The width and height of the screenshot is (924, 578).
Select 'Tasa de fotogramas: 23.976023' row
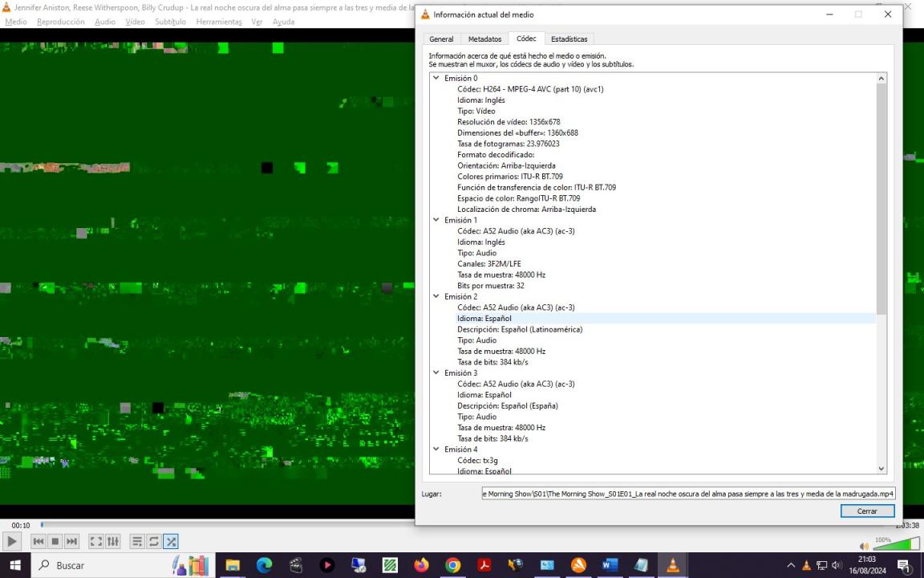click(508, 144)
